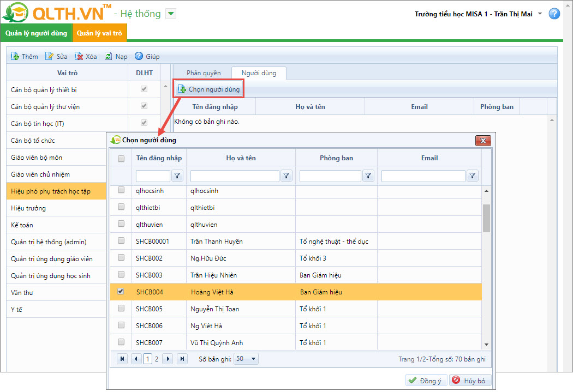Click the Nạp reload toolbar icon

(109, 56)
